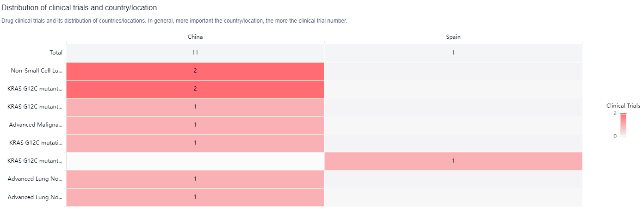Click China cell in KRAS G12C mutati... row

pyautogui.click(x=195, y=143)
